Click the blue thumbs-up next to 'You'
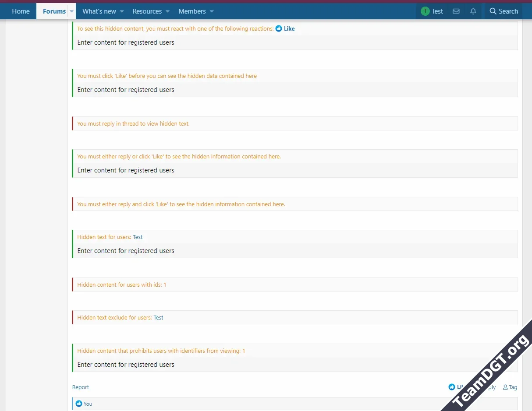The width and height of the screenshot is (532, 411). (x=79, y=404)
